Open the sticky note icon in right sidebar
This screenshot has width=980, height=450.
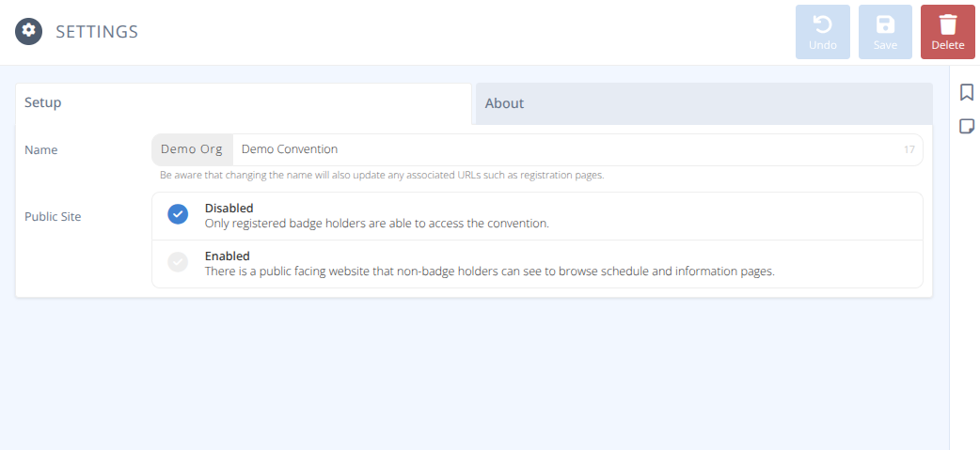pyautogui.click(x=966, y=127)
